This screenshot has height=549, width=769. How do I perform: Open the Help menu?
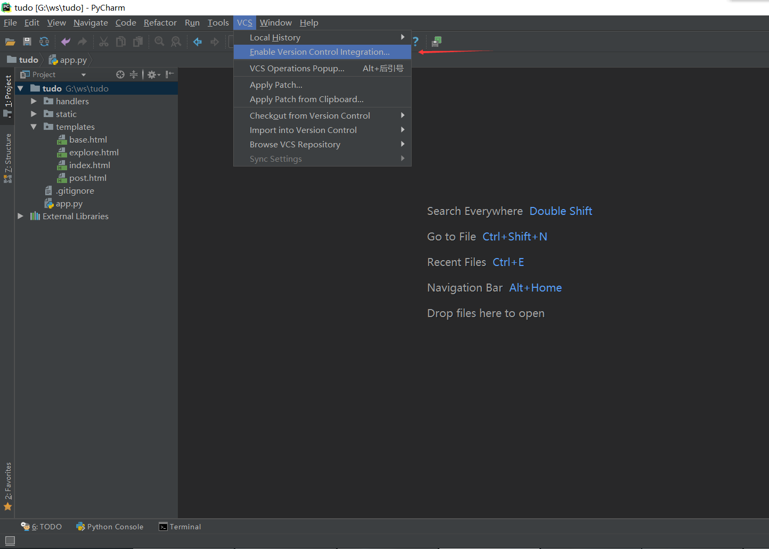pos(309,23)
